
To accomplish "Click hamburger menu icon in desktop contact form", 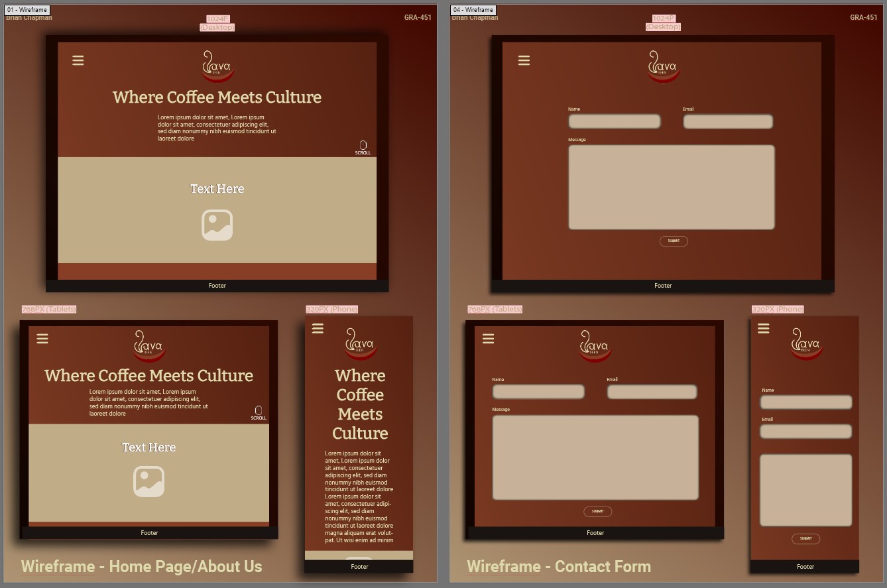I will [x=524, y=61].
